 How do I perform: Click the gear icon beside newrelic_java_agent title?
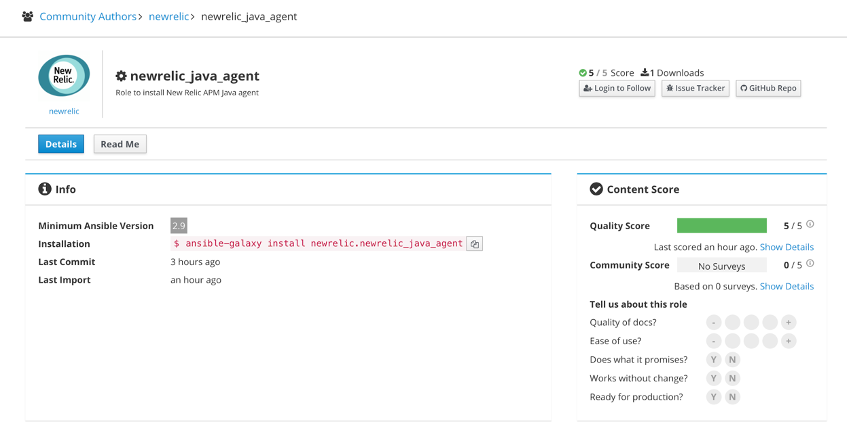tap(121, 76)
